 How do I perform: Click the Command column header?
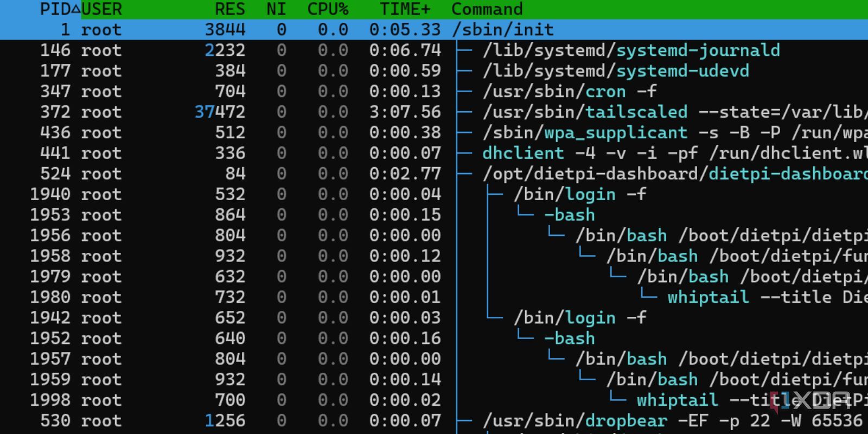point(487,9)
